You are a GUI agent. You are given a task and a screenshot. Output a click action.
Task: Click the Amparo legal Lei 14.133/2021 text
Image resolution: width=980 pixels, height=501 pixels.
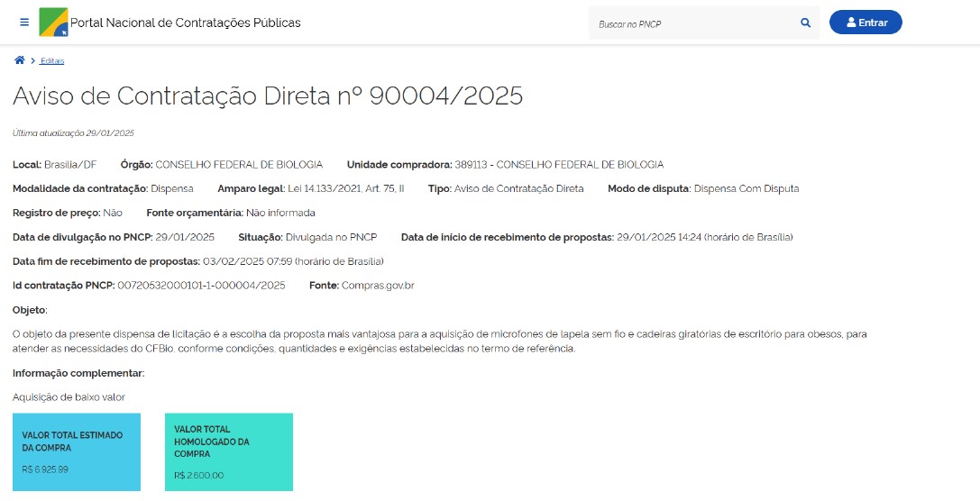click(x=345, y=189)
